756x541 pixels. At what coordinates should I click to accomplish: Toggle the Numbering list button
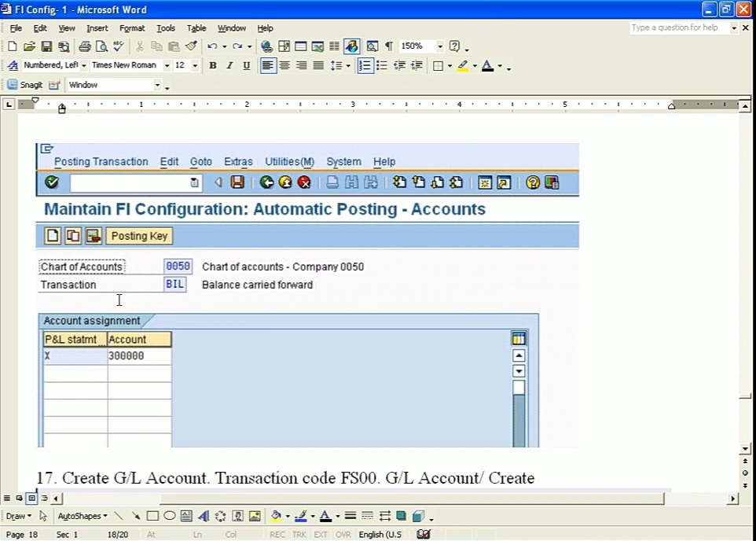click(x=365, y=65)
